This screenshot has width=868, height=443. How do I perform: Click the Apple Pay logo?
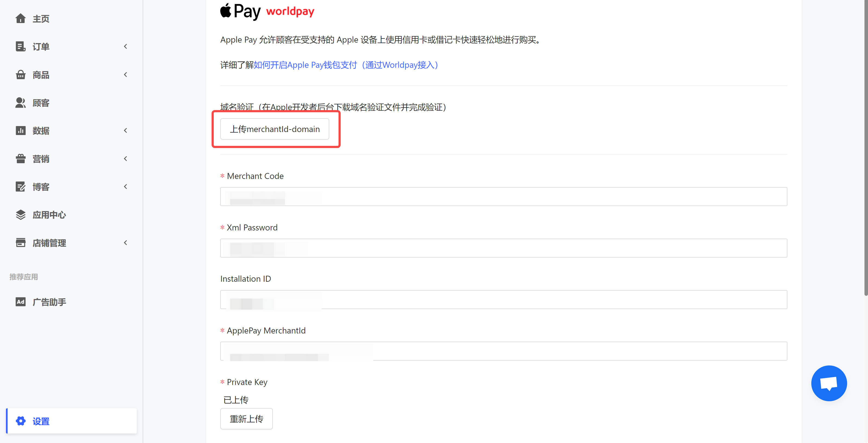tap(240, 11)
